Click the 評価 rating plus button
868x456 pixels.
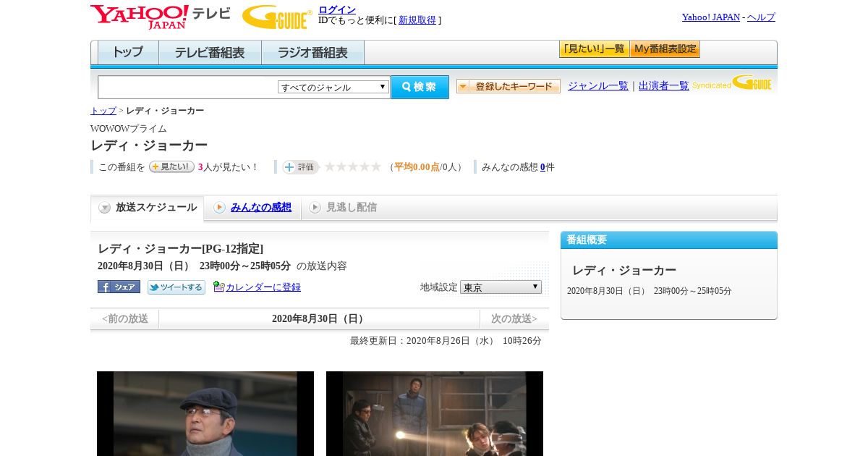coord(301,167)
